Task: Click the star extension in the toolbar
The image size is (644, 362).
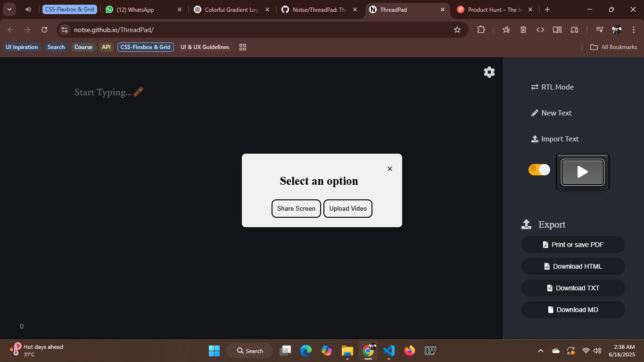Action: click(x=506, y=30)
